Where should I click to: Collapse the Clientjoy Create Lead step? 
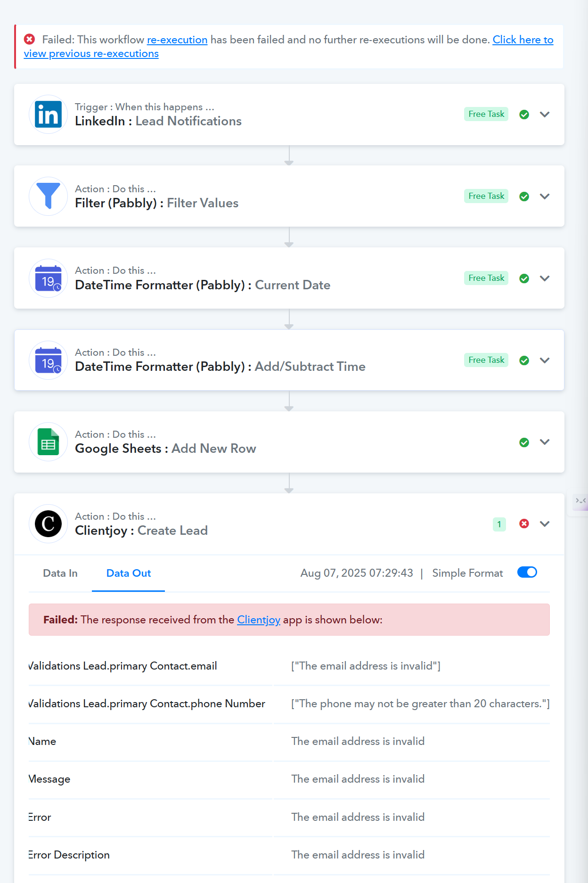tap(545, 524)
